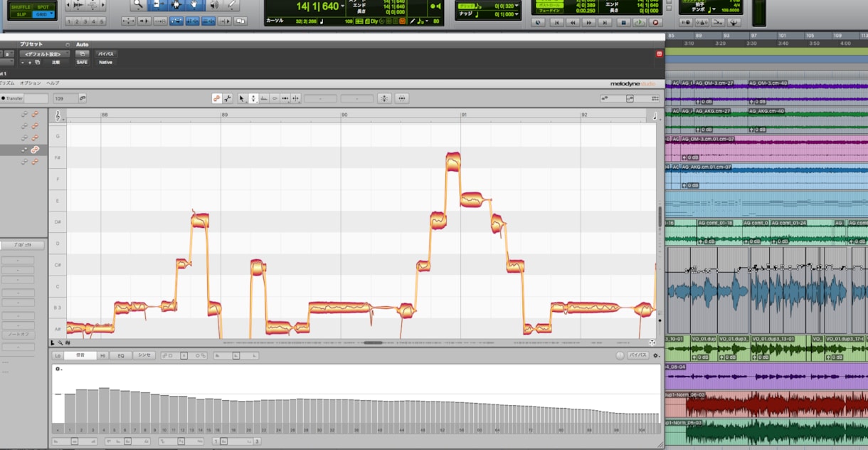Screen dimensions: 868x450
Task: Select the Pro Tools Pencil tool
Action: [231, 5]
